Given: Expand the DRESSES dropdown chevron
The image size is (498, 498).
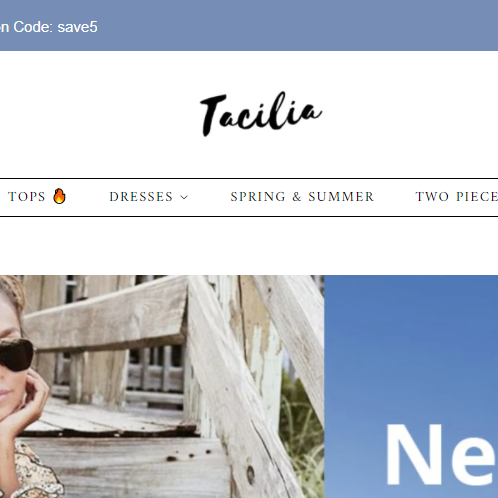Looking at the screenshot, I should coord(184,197).
